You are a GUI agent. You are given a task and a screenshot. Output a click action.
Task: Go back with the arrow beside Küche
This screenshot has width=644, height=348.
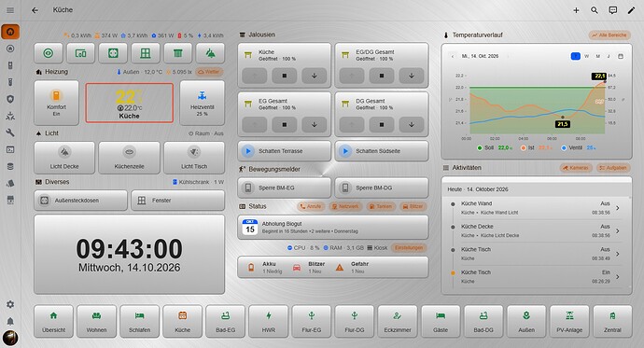pos(35,10)
